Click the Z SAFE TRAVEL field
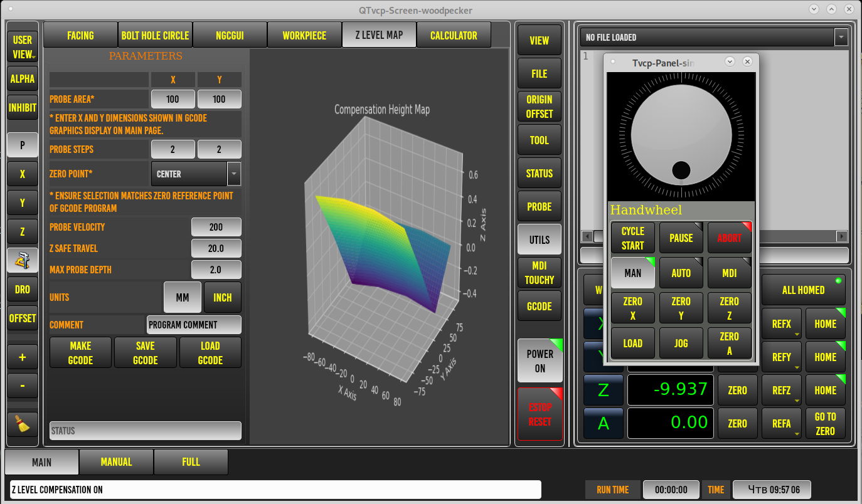 [216, 248]
